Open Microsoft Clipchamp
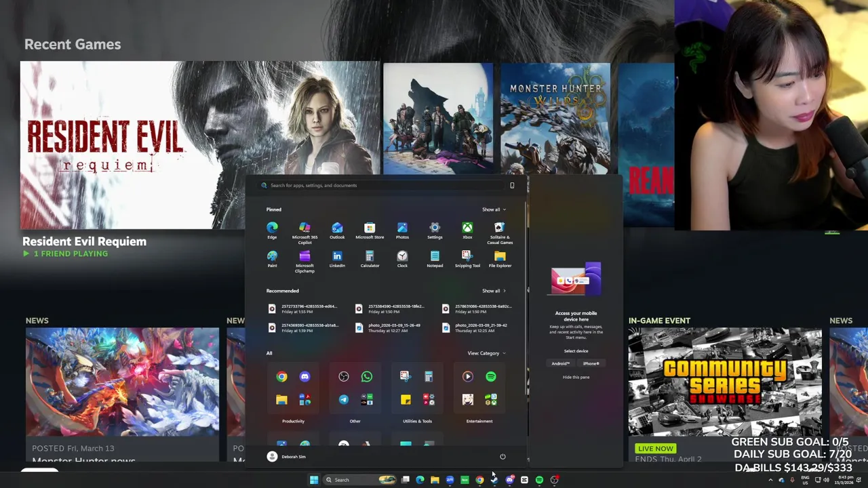 [304, 261]
